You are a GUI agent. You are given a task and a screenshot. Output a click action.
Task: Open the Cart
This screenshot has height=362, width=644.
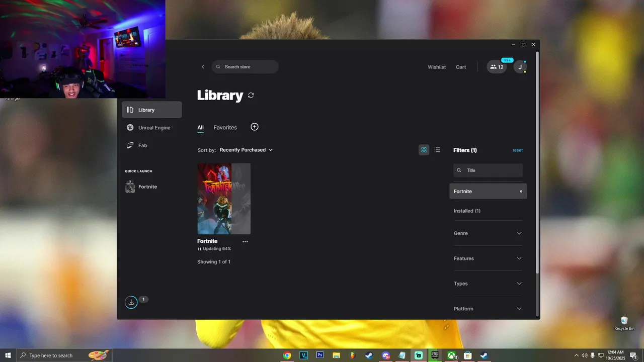[461, 67]
